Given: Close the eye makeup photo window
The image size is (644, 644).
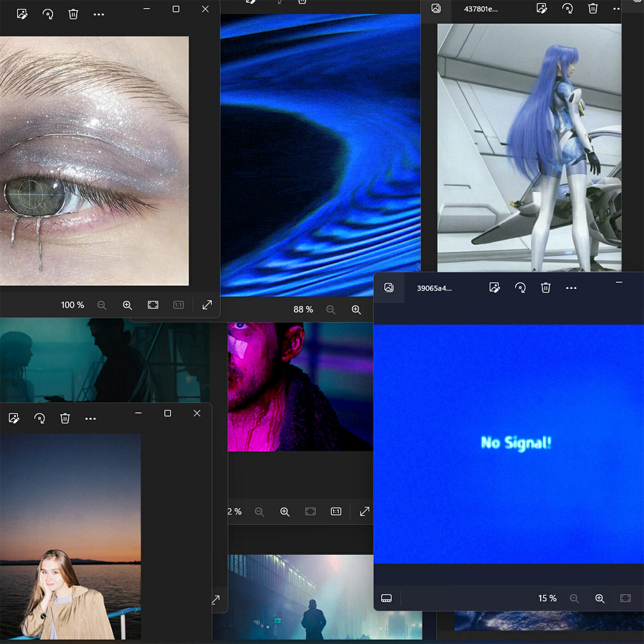Looking at the screenshot, I should (205, 9).
